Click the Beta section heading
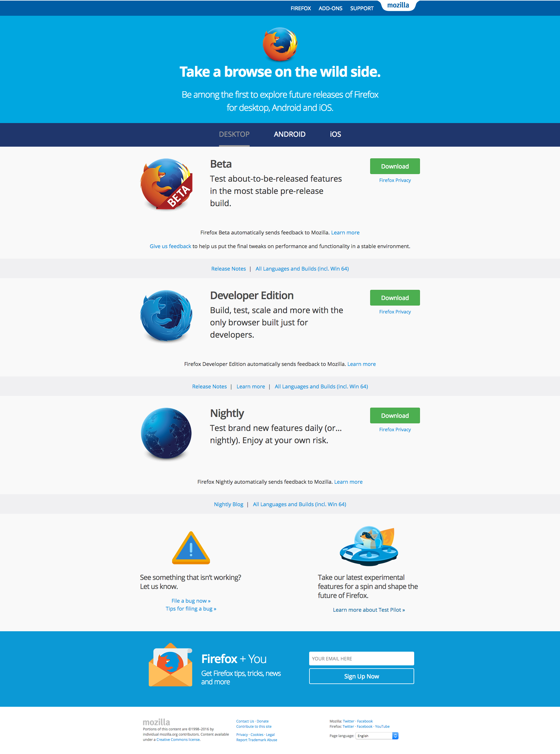 [x=221, y=164]
